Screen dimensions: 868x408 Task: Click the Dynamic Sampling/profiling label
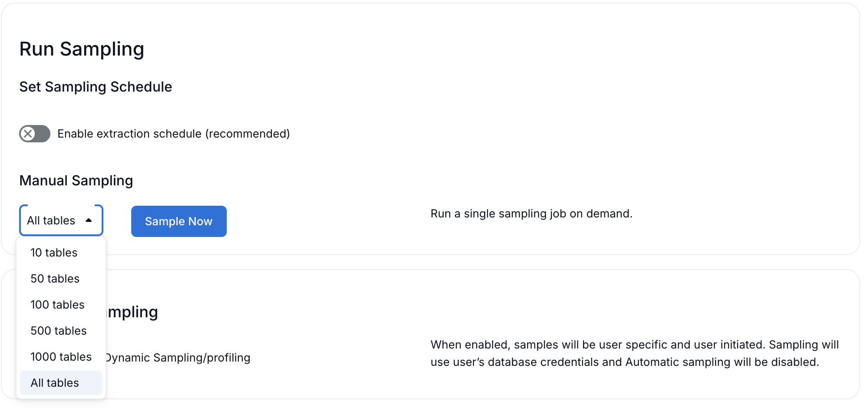[178, 358]
